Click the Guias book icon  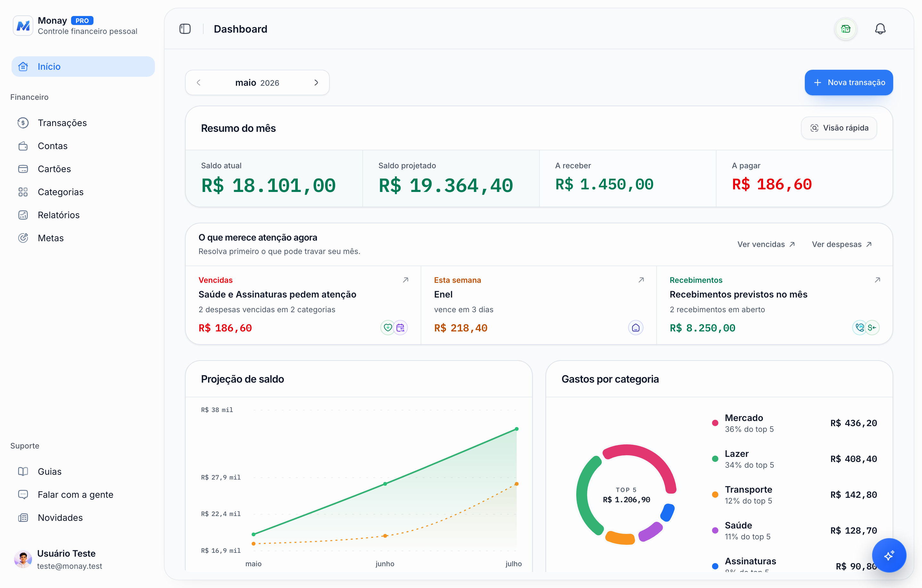23,471
